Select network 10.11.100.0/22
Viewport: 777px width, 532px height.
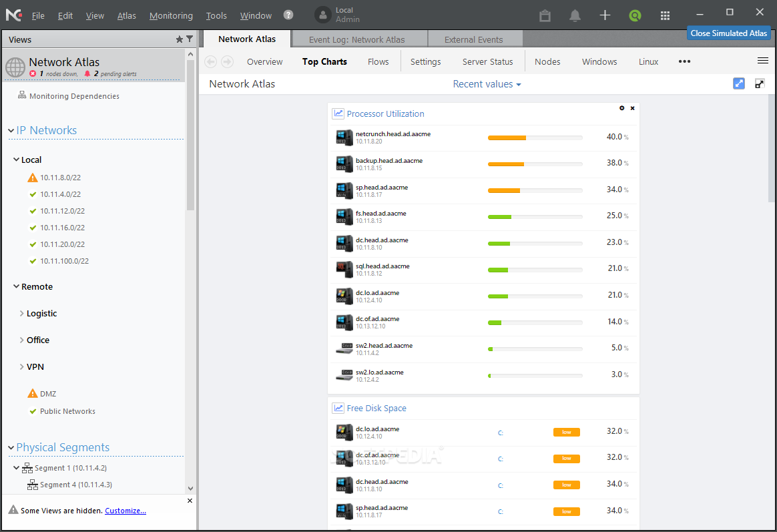point(65,261)
